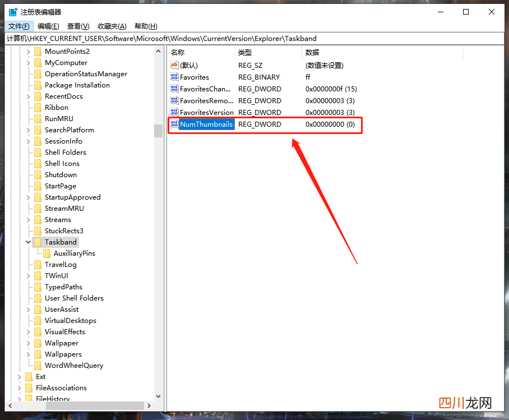
Task: Click the TypedPaths folder icon
Action: pos(38,287)
